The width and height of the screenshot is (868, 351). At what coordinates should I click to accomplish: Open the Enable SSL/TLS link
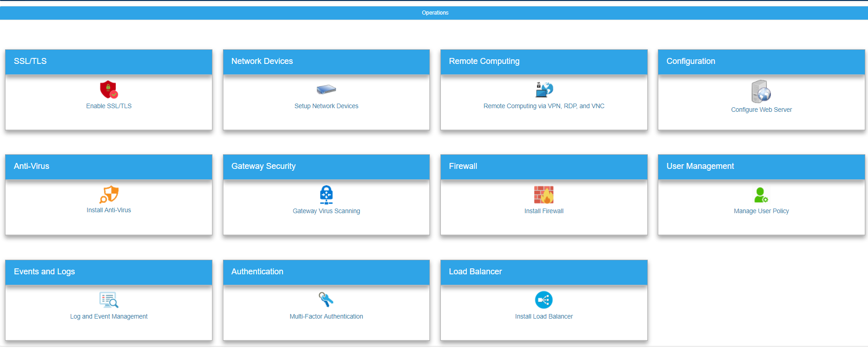tap(109, 106)
